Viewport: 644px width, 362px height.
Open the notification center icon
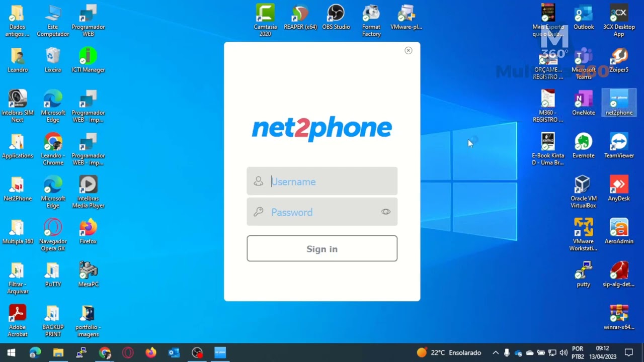click(x=629, y=353)
